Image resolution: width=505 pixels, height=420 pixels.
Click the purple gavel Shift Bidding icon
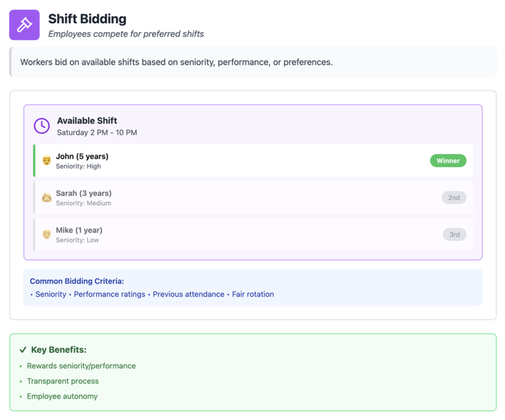[x=23, y=24]
